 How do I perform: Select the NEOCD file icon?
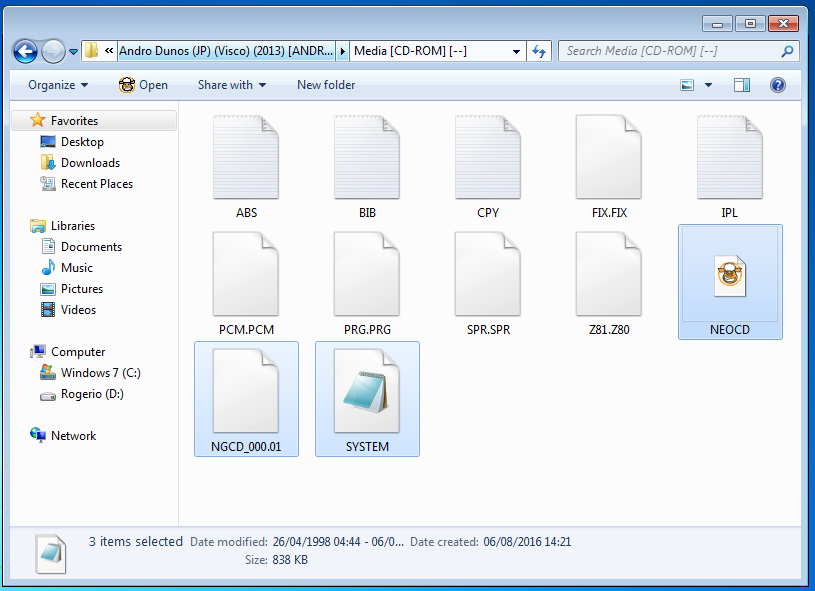click(x=730, y=275)
